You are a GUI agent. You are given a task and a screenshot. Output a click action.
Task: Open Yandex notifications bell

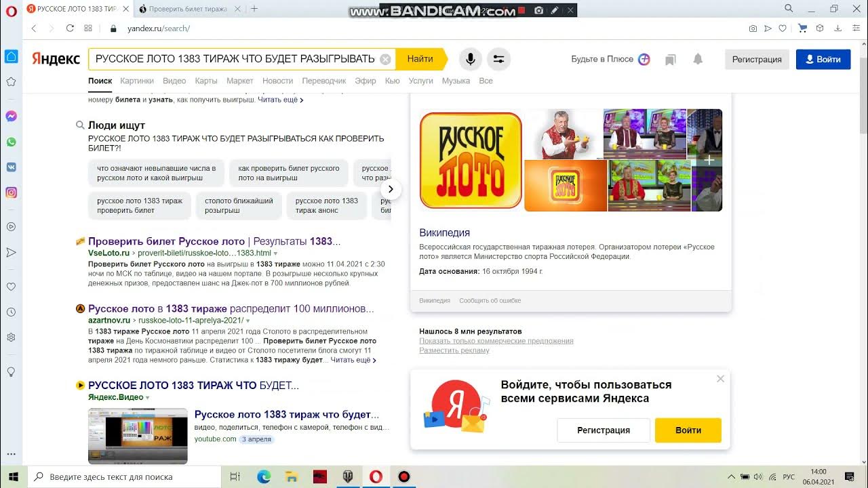pyautogui.click(x=698, y=60)
